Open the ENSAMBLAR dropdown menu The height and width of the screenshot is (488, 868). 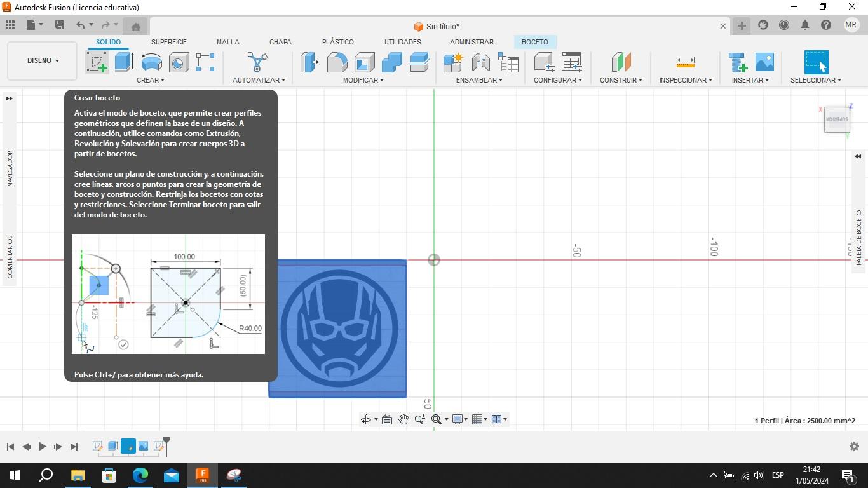pos(479,80)
